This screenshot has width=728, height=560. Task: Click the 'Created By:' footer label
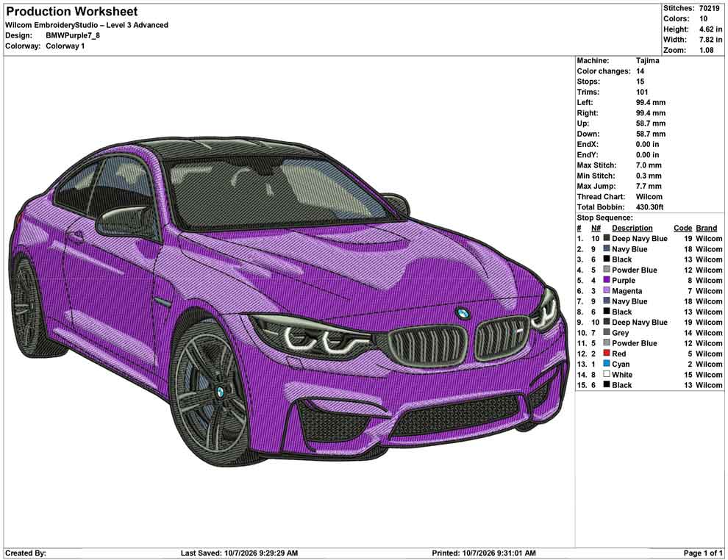click(x=26, y=553)
